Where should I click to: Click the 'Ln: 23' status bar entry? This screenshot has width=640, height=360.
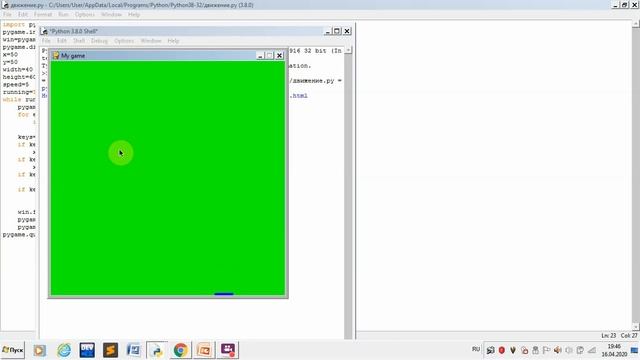coord(608,336)
